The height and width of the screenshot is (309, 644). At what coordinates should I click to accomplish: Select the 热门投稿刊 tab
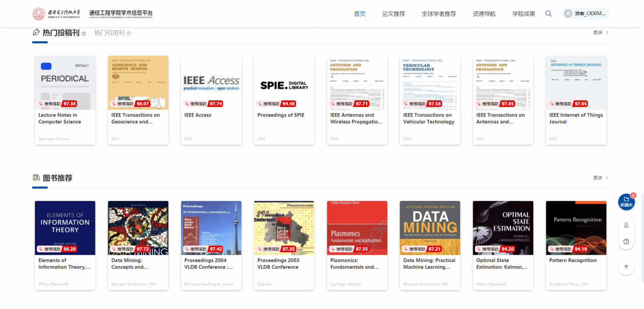(60, 33)
